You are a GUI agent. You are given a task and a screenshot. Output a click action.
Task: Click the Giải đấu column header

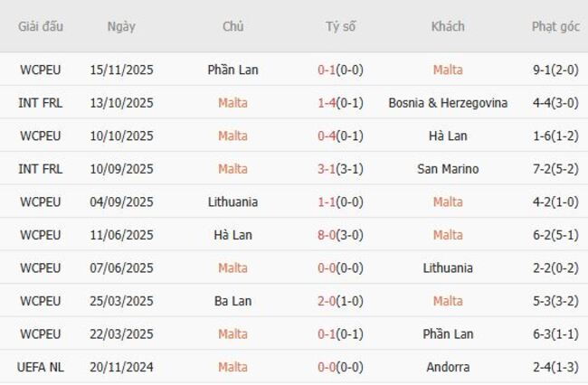pyautogui.click(x=41, y=26)
